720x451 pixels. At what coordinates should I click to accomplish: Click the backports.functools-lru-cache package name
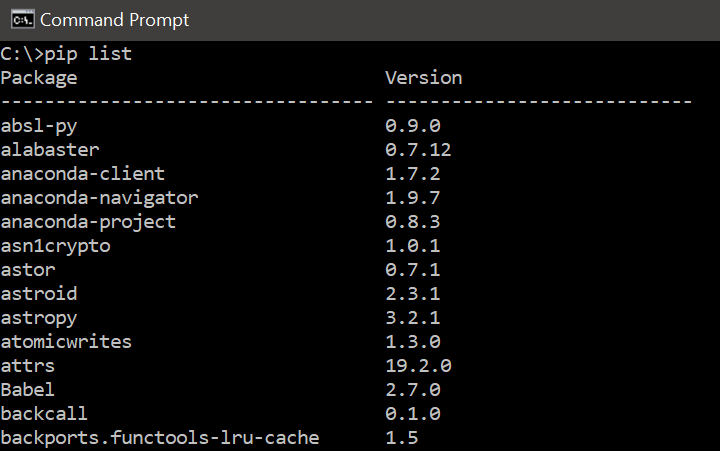(x=160, y=438)
